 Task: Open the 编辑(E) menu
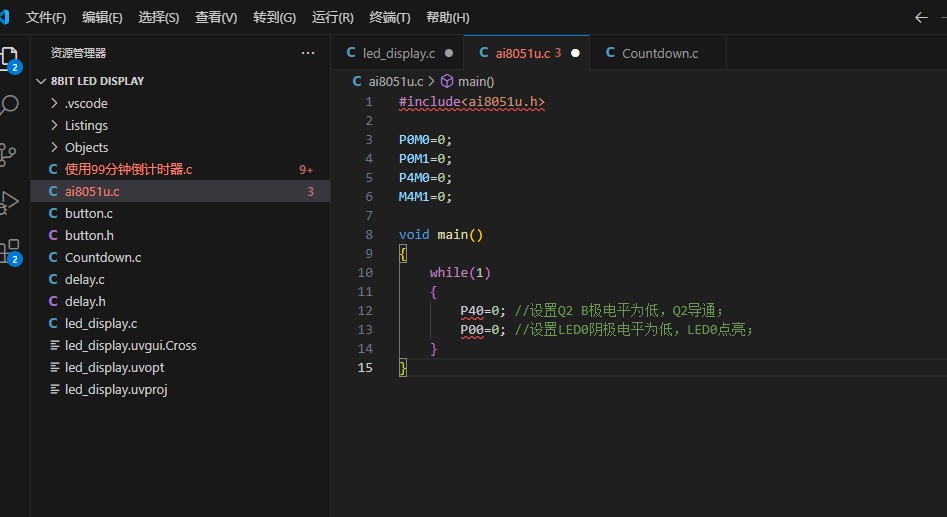[x=102, y=18]
